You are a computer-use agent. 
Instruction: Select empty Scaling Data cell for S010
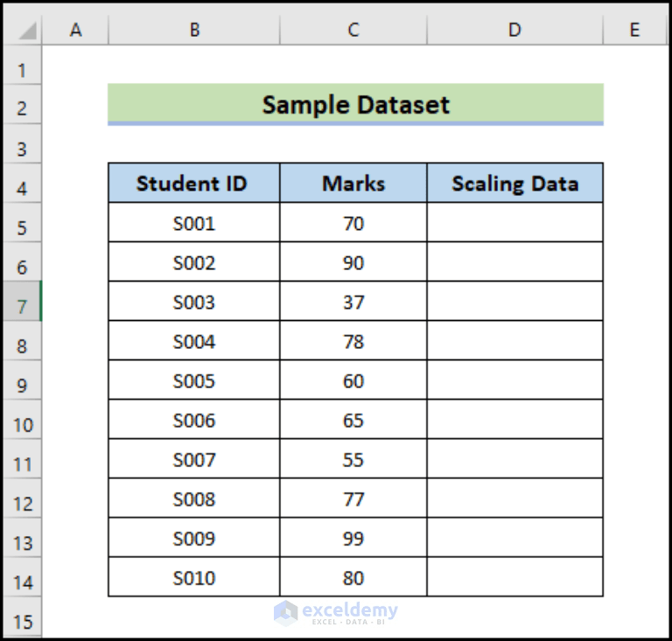click(514, 577)
